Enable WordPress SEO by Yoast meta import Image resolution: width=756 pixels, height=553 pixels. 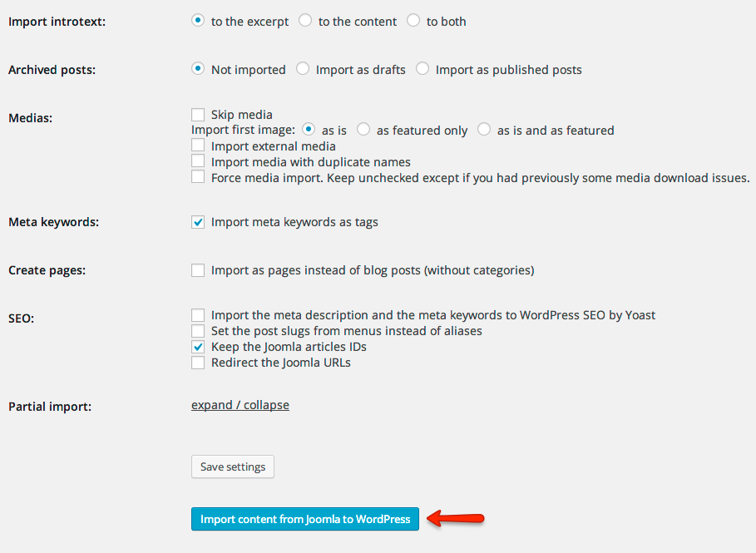pos(198,314)
